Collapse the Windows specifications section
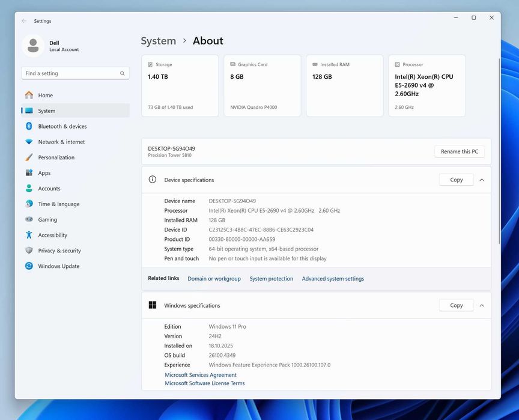The height and width of the screenshot is (420, 519). click(x=482, y=305)
